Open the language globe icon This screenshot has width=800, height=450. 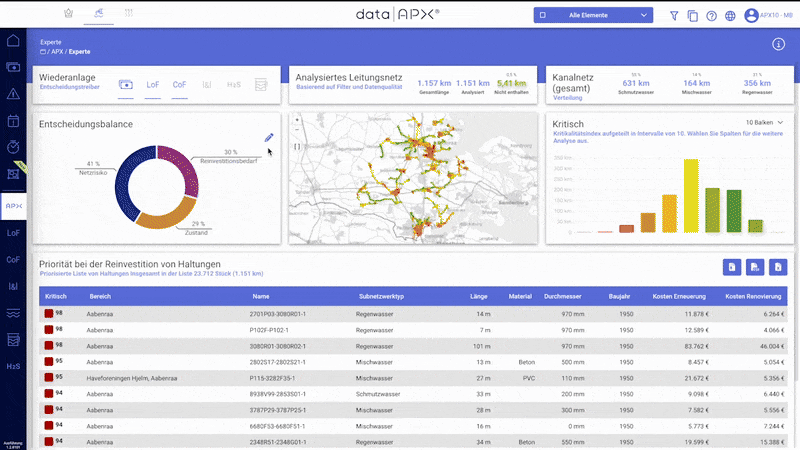coord(730,16)
